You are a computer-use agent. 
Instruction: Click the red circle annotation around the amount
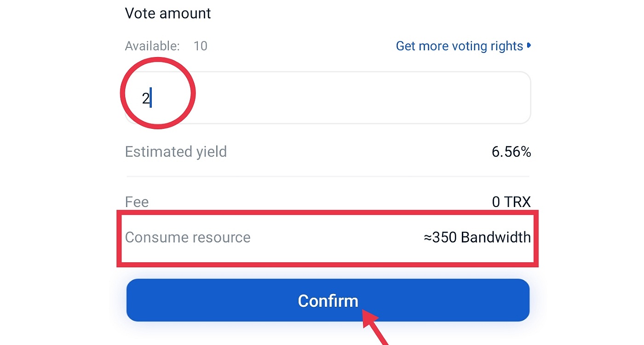tap(158, 93)
